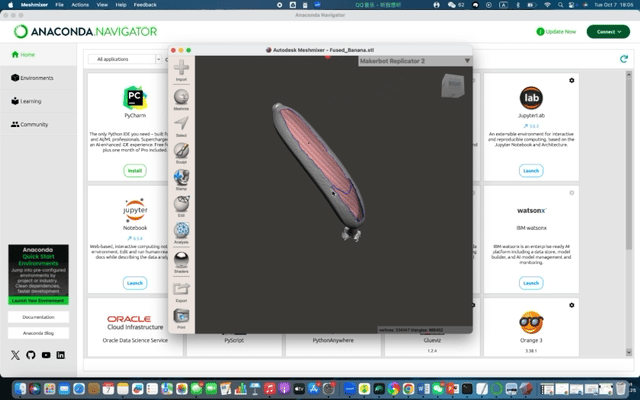The width and height of the screenshot is (640, 400).
Task: Open the Connect dropdown button
Action: click(x=608, y=31)
